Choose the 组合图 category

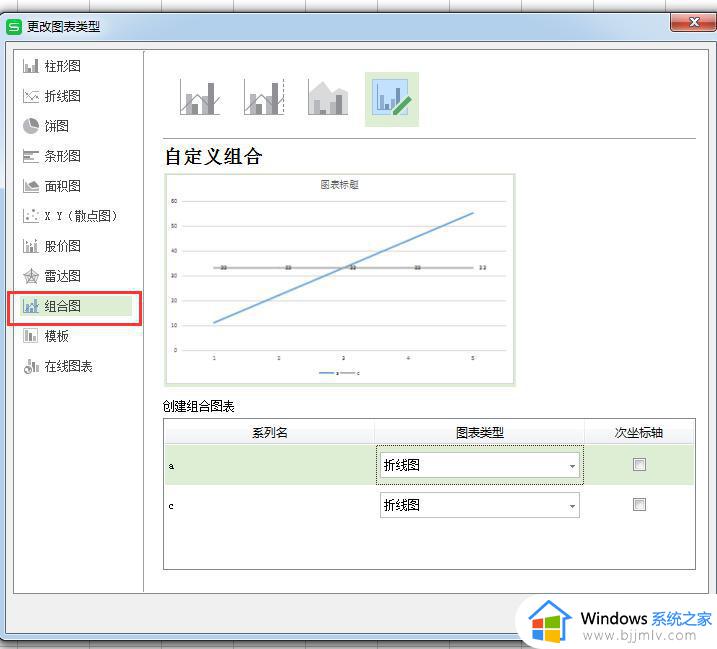tap(63, 306)
